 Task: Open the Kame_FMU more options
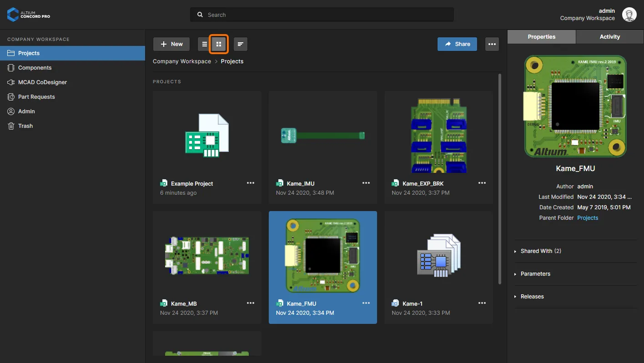(366, 303)
